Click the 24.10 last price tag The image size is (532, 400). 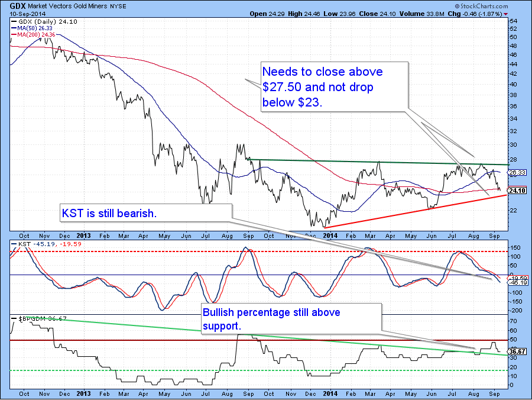517,190
